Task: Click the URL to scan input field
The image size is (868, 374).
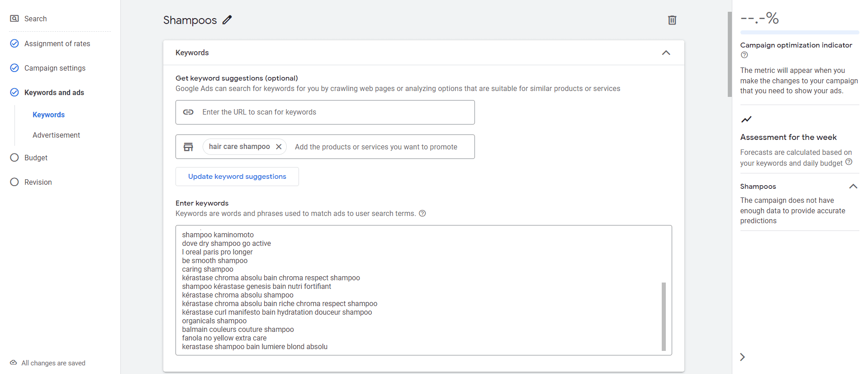Action: tap(335, 112)
